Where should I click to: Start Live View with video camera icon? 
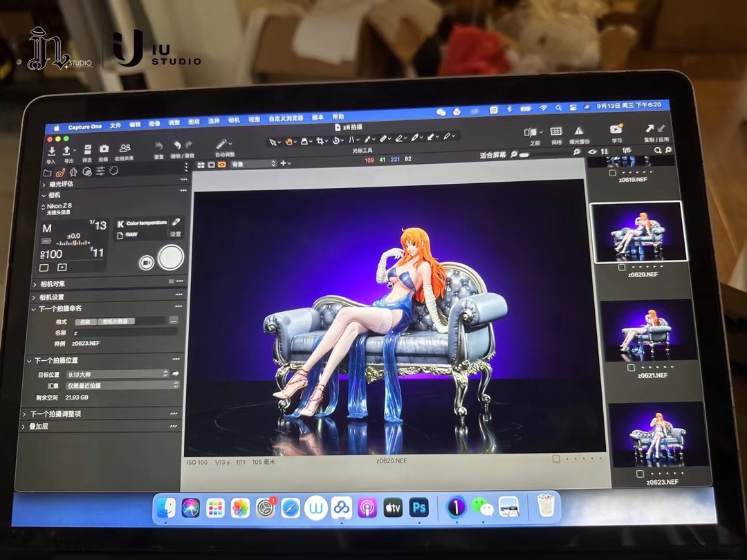[x=147, y=263]
